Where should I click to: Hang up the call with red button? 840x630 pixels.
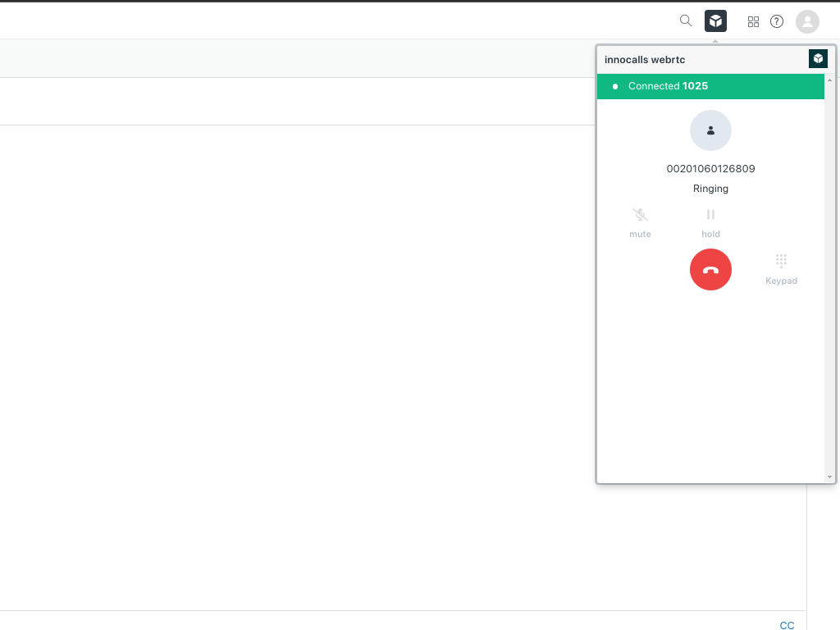click(710, 269)
